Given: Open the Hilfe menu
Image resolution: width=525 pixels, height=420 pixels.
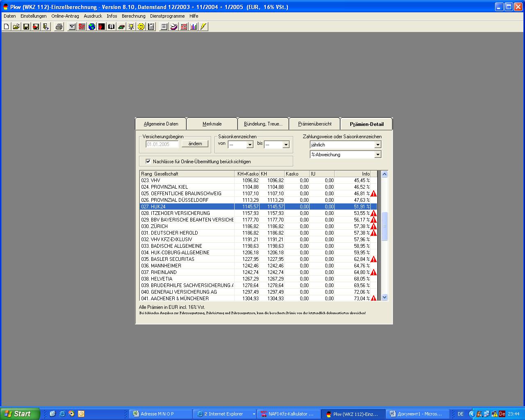Looking at the screenshot, I should tap(194, 16).
